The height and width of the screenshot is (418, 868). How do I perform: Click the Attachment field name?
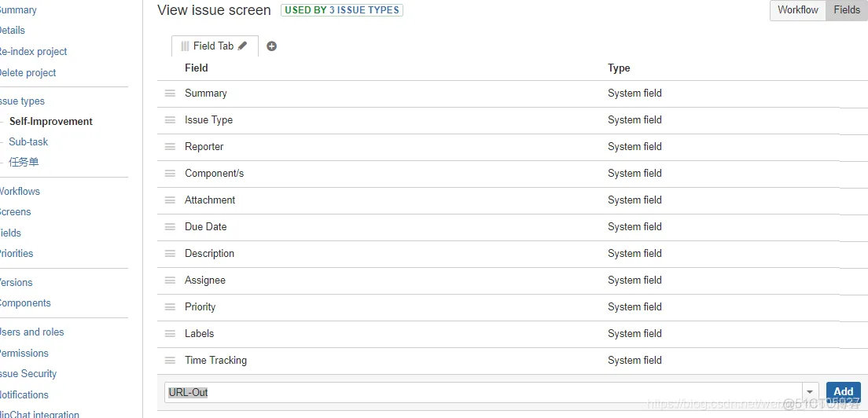(210, 200)
